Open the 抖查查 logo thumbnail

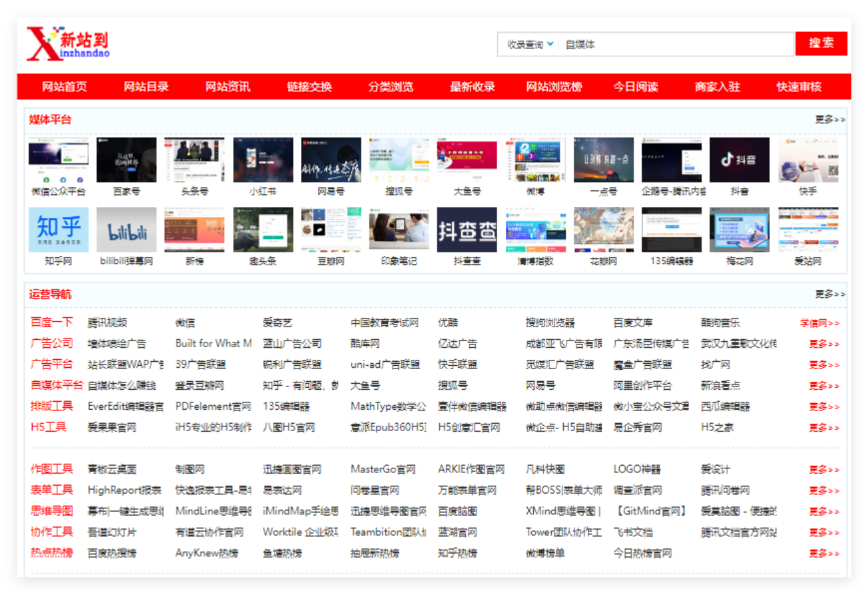(467, 229)
